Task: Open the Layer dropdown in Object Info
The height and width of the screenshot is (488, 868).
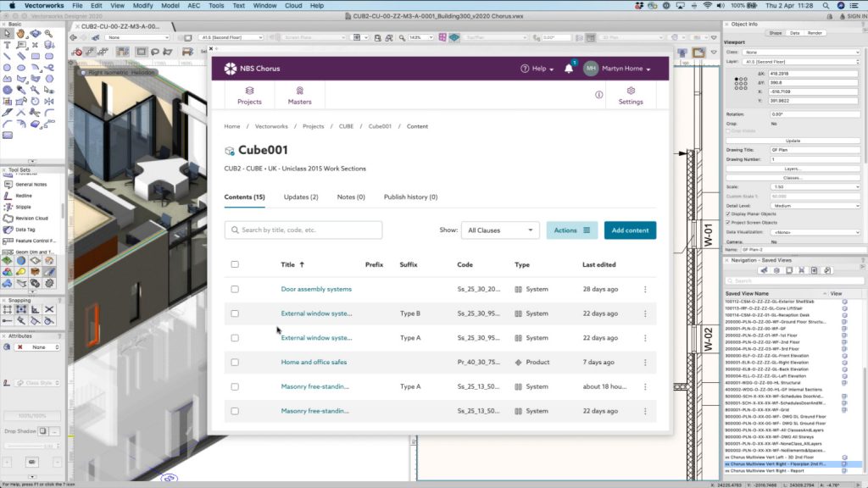Action: pos(802,61)
